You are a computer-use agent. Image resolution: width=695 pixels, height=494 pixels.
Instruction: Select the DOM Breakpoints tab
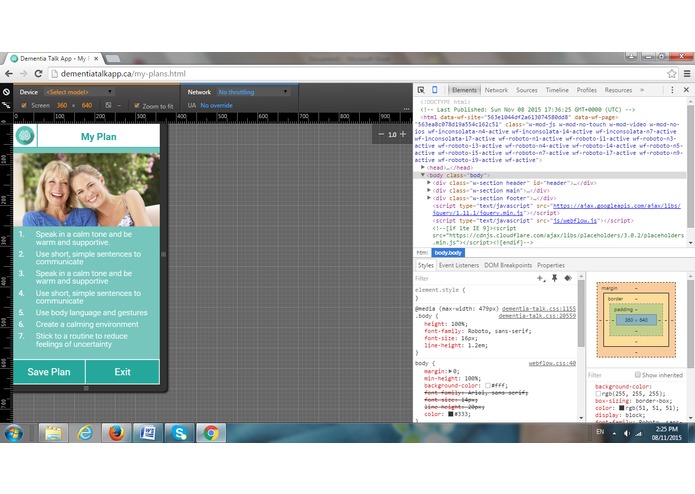click(x=508, y=265)
